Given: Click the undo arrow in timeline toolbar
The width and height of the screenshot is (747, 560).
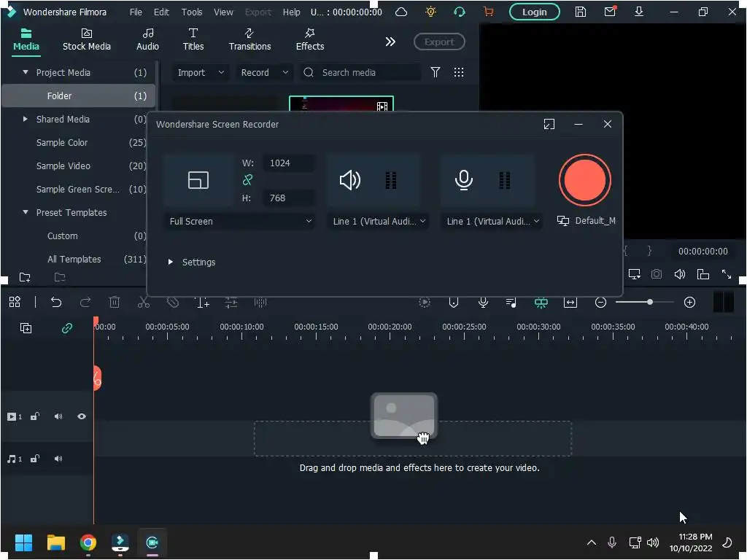Looking at the screenshot, I should click(x=56, y=302).
